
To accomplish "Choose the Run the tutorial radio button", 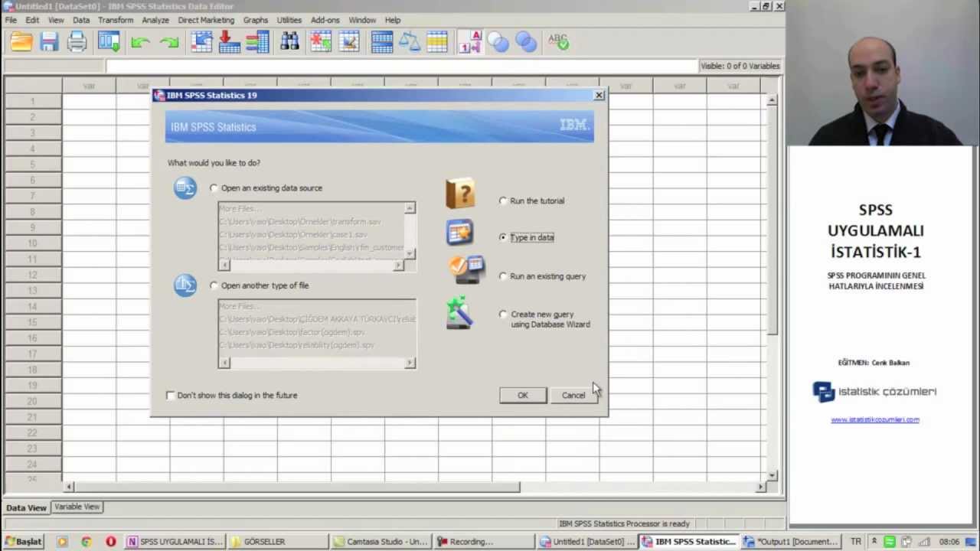I will [x=503, y=201].
